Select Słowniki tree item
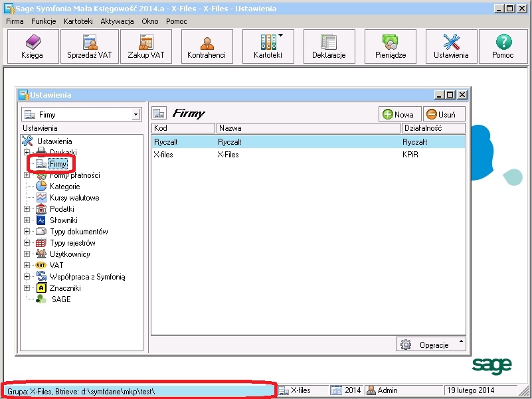The width and height of the screenshot is (532, 399). [64, 220]
